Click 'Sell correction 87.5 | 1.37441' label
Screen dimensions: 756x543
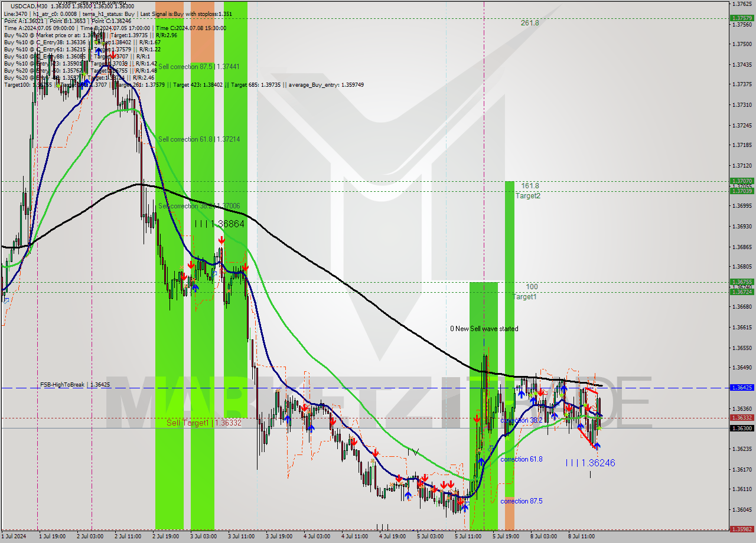pos(199,67)
